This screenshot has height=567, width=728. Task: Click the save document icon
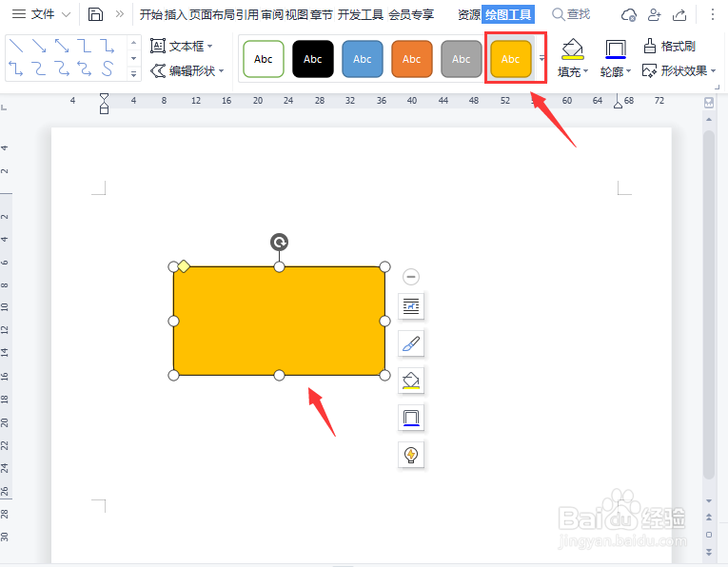pos(95,14)
